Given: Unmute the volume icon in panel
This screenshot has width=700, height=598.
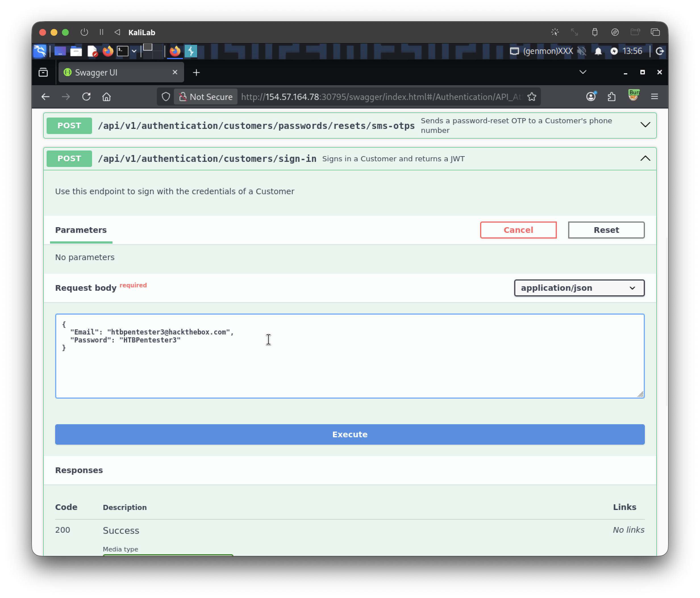Looking at the screenshot, I should tap(582, 51).
